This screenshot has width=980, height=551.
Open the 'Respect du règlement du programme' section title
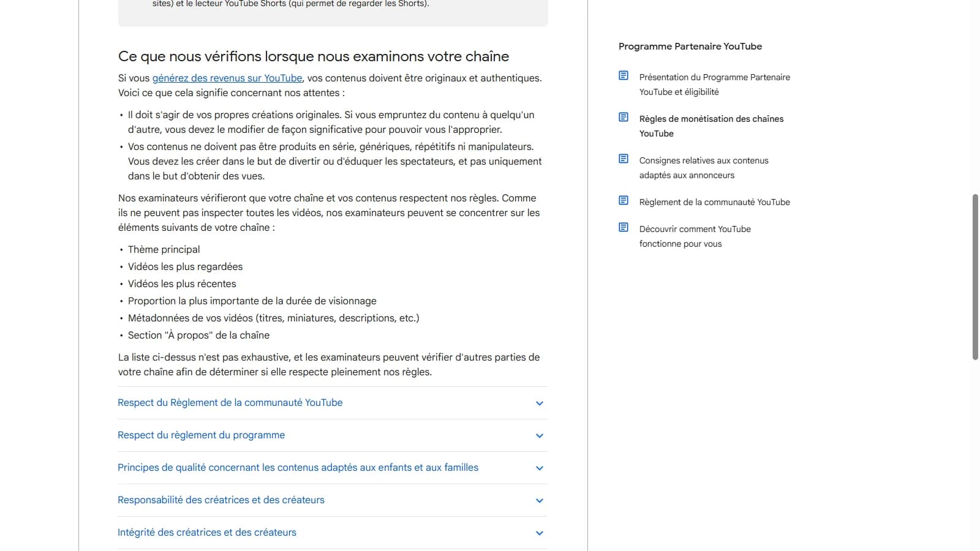[202, 435]
